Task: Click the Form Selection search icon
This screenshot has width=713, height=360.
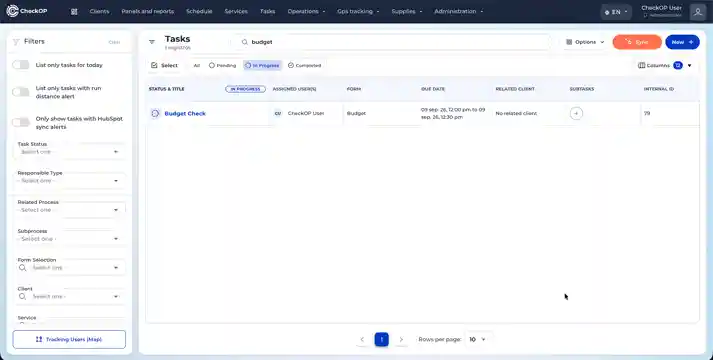Action: coord(22,268)
